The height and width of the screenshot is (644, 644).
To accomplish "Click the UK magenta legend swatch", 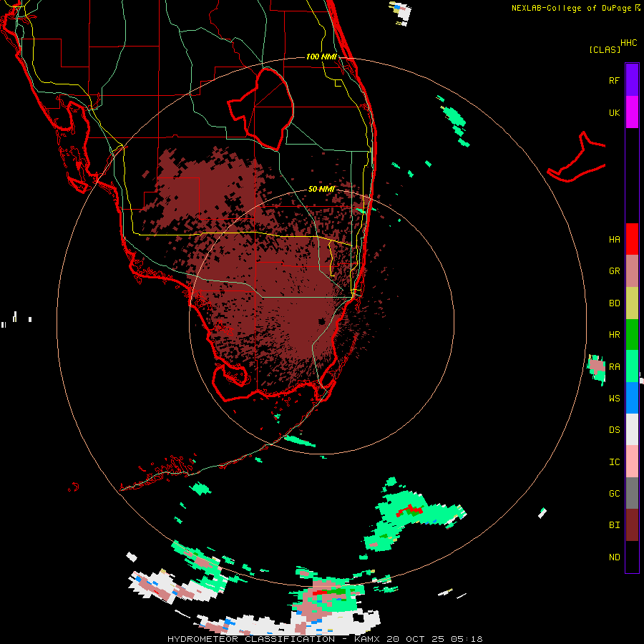I will [x=632, y=112].
